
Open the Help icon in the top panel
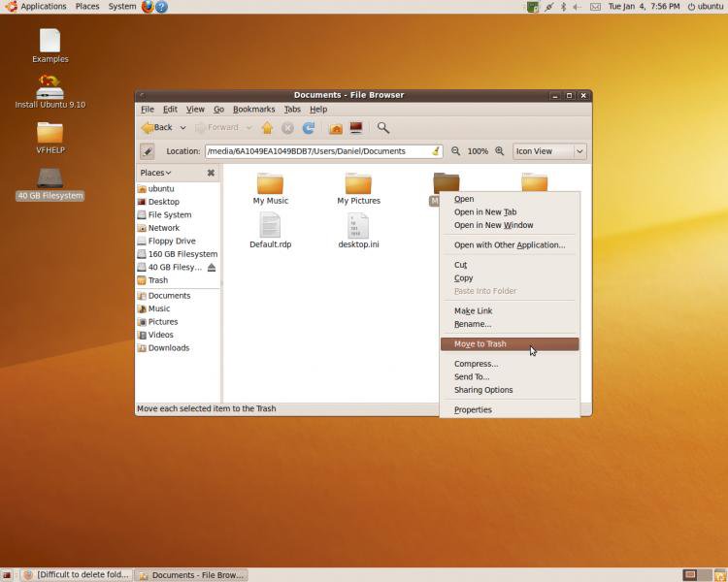161,7
